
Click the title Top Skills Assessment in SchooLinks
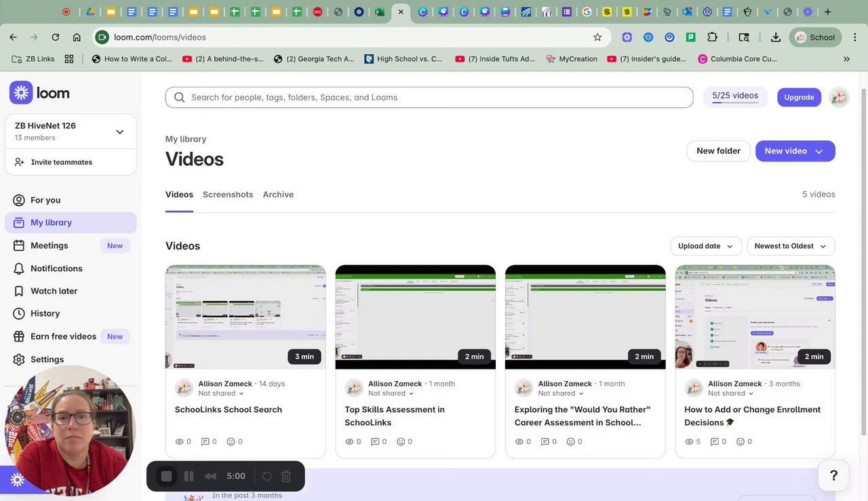point(395,416)
